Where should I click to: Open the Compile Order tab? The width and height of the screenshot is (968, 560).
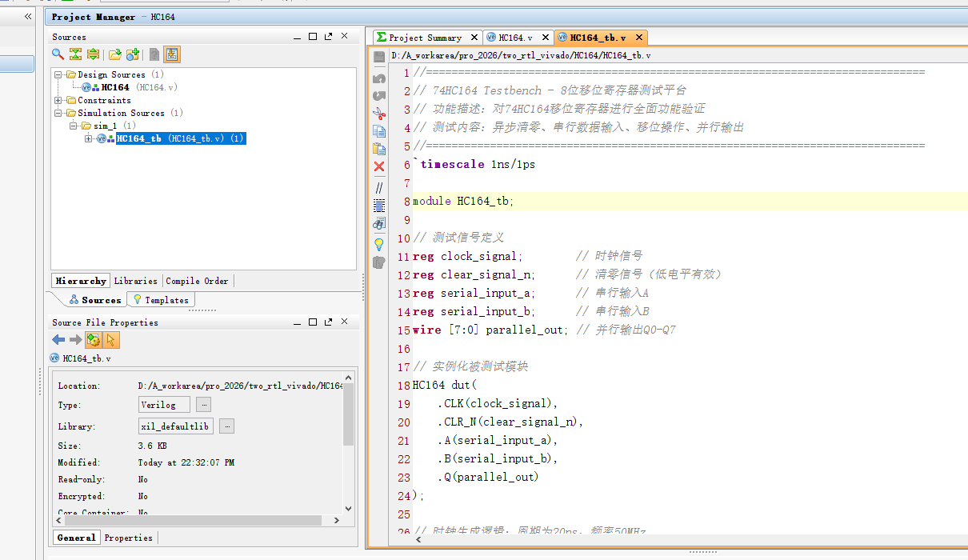point(198,281)
